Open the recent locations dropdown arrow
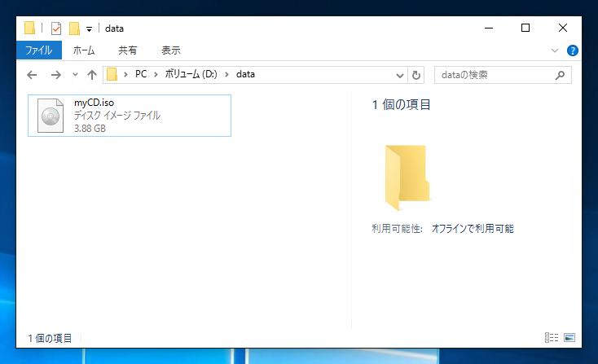The width and height of the screenshot is (598, 364). pyautogui.click(x=75, y=75)
